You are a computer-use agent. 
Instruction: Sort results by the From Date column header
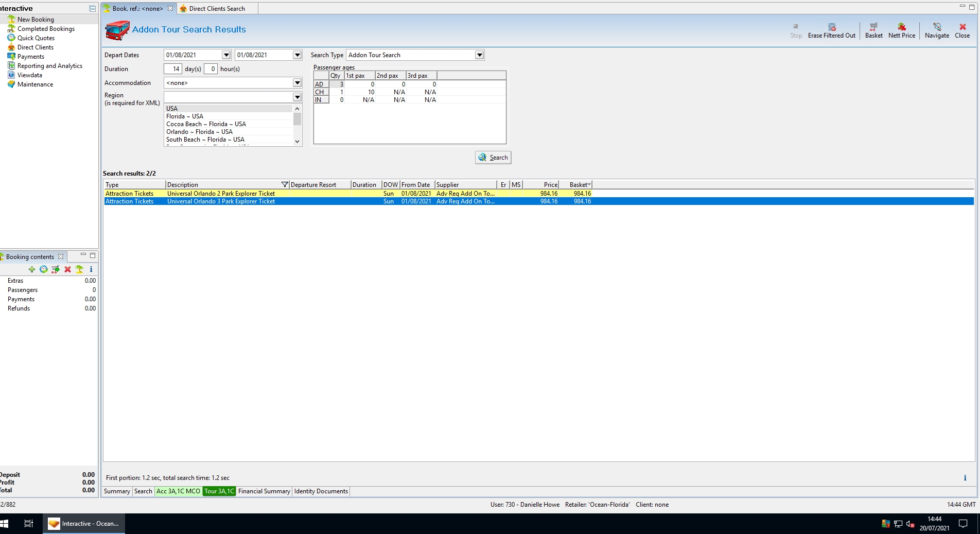(417, 185)
